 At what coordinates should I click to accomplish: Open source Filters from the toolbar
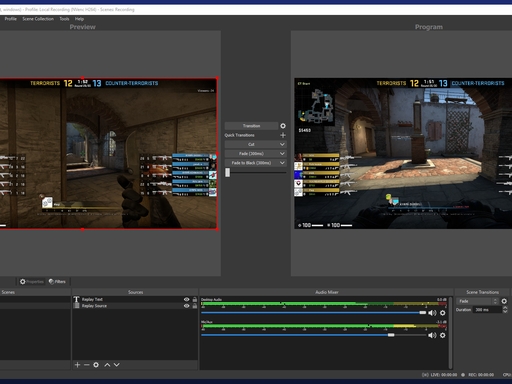tap(57, 282)
